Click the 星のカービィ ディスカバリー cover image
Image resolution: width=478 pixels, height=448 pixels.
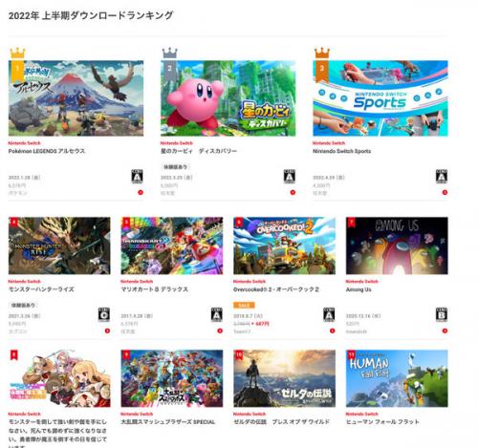[228, 98]
